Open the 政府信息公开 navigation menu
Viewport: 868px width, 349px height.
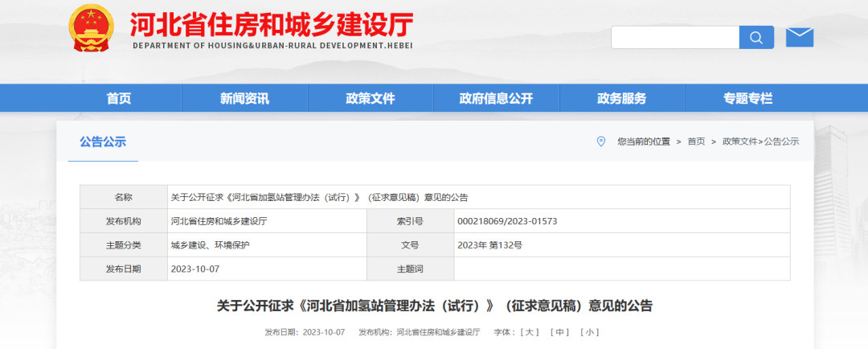[x=496, y=99]
